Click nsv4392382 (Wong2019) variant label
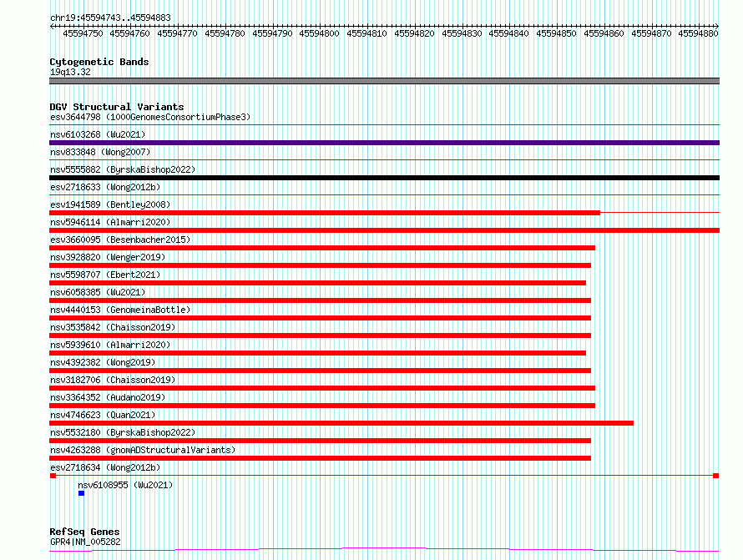This screenshot has width=743, height=560. pos(103,362)
